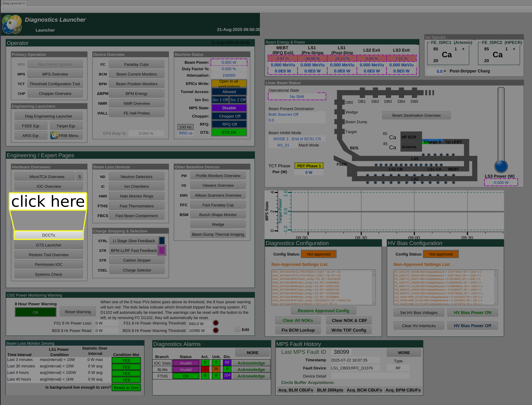Click the blue LS3 power thermometer bulb
Viewport: 532px width, 405px height.
(x=501, y=166)
